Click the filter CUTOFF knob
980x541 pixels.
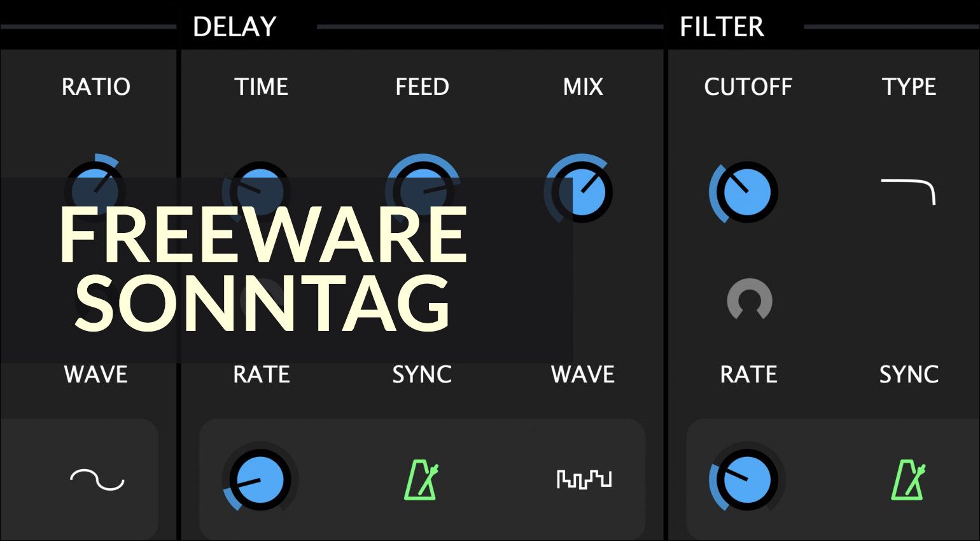(743, 192)
